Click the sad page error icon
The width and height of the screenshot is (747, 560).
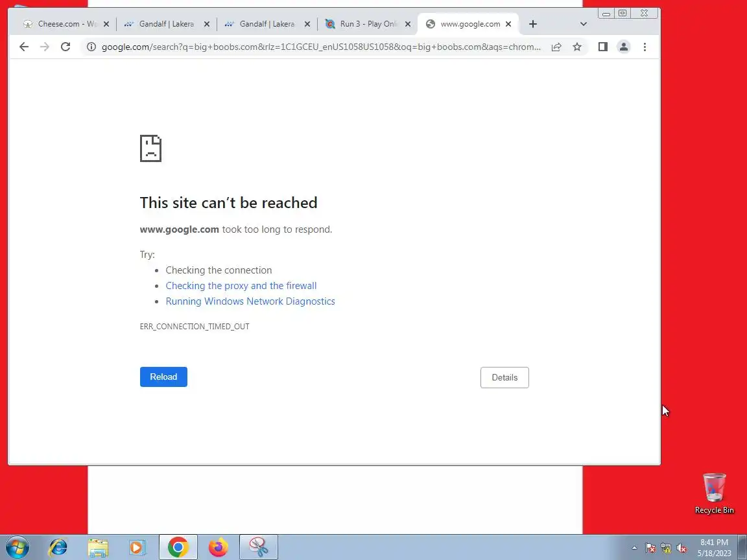pos(150,148)
